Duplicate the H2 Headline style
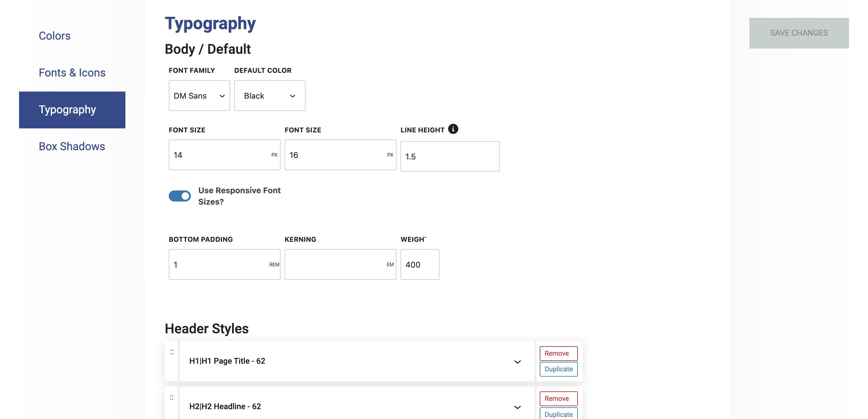 point(558,414)
